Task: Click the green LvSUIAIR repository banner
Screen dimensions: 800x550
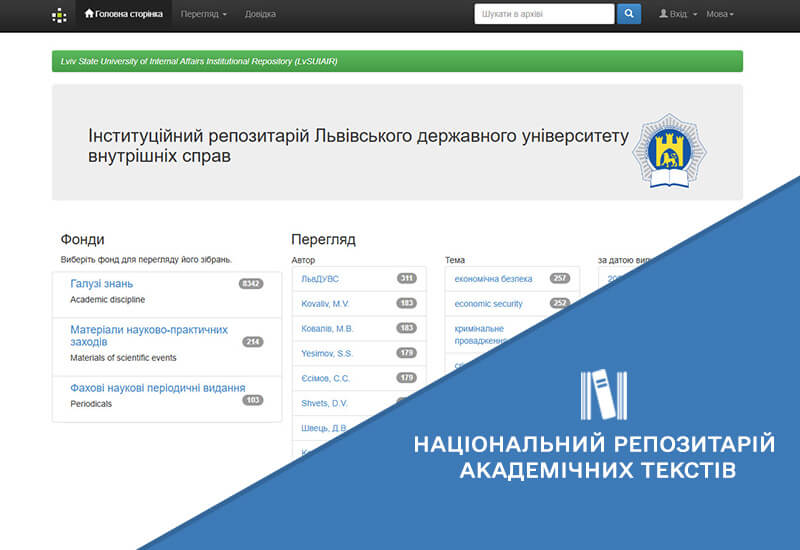Action: point(397,61)
